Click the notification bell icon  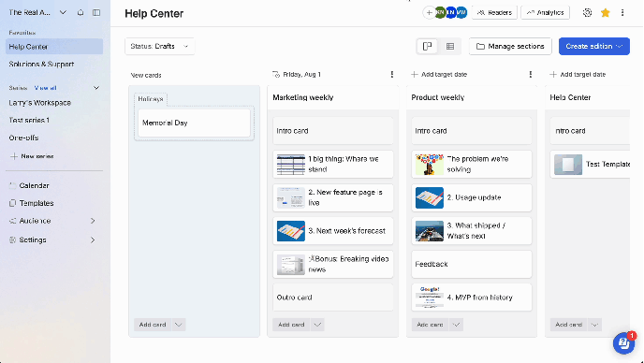80,12
